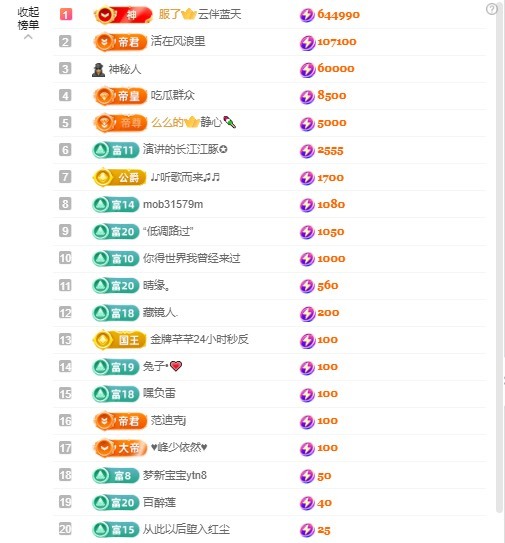This screenshot has height=543, width=505.
Task: Open user 演讲的长江江豚 profile
Action: coord(185,149)
